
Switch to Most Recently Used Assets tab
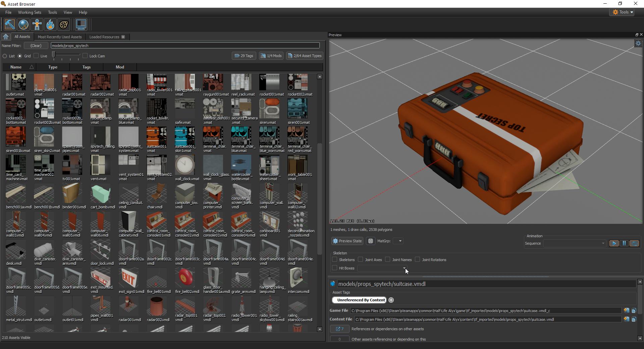[x=60, y=37]
